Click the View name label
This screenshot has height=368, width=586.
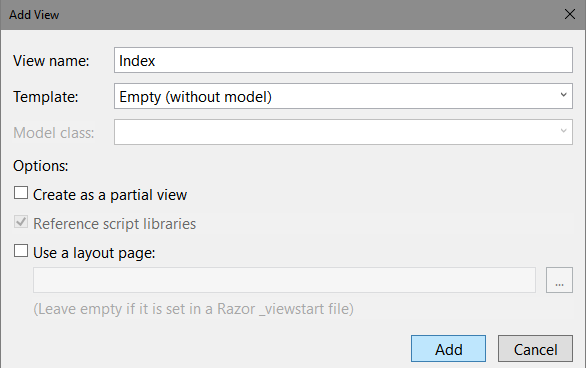[51, 61]
